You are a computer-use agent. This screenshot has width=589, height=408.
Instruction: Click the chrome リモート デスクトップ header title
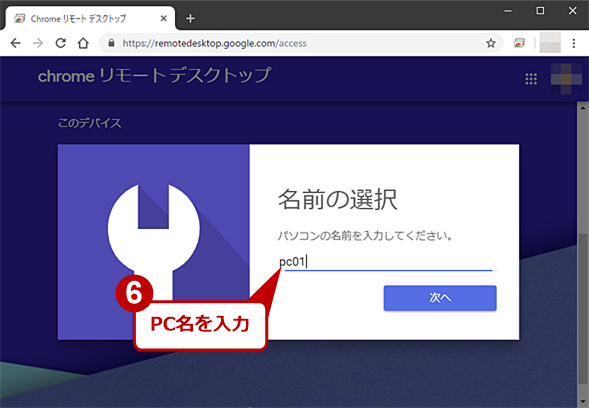pyautogui.click(x=154, y=76)
